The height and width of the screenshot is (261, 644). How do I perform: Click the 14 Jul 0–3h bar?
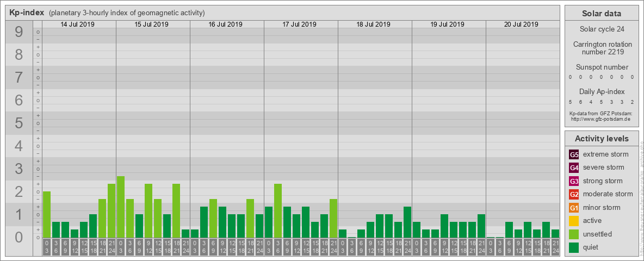pos(47,215)
